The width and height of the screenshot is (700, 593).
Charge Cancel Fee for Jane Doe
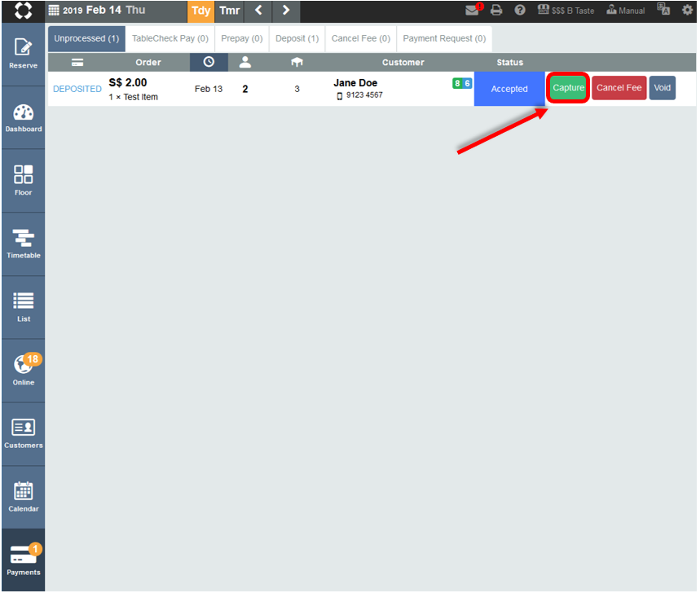[x=619, y=87]
